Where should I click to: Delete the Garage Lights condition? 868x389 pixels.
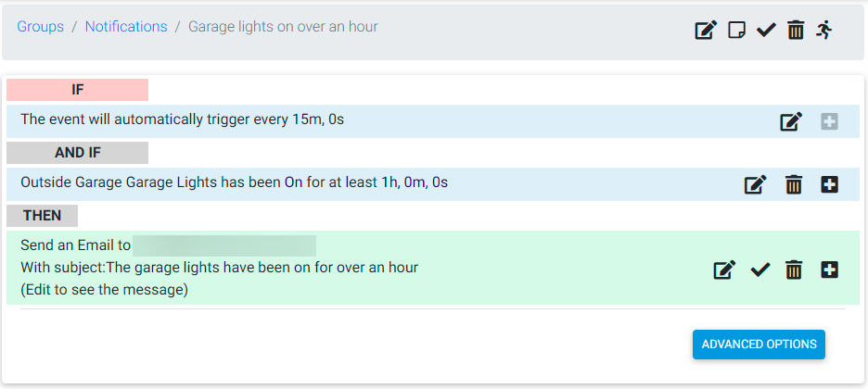pyautogui.click(x=794, y=184)
